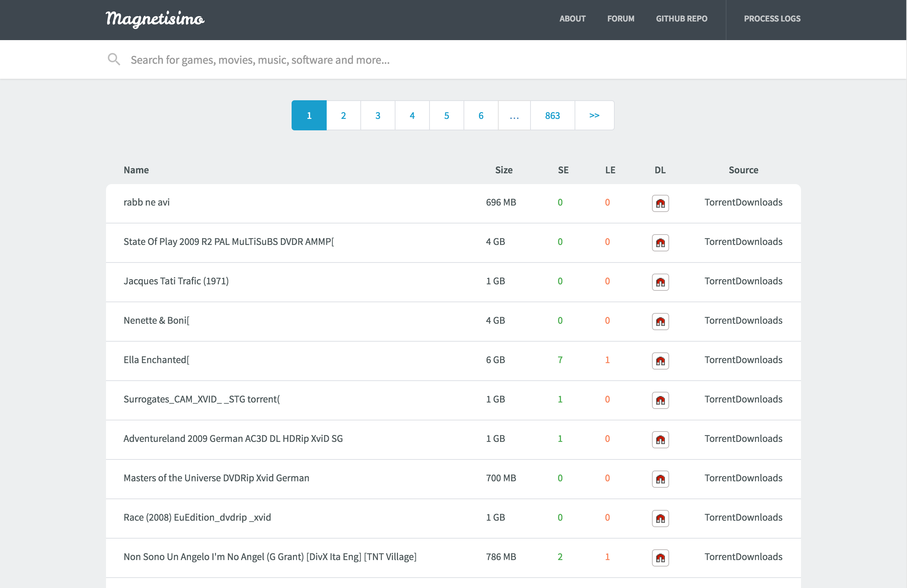Download Ella Enchanted via magnet icon
Image resolution: width=907 pixels, height=588 pixels.
point(660,361)
